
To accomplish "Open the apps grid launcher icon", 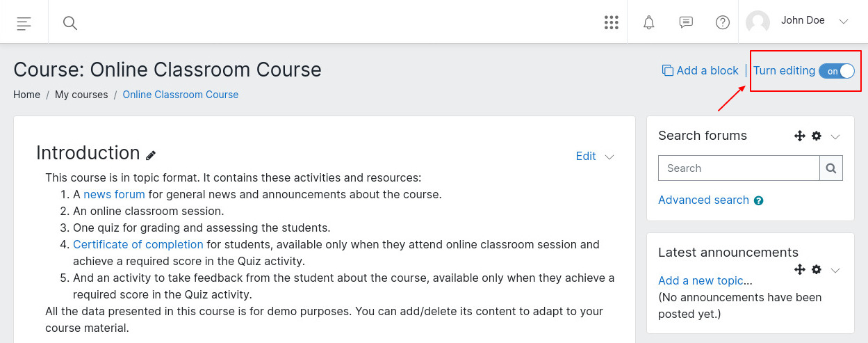I will click(612, 22).
